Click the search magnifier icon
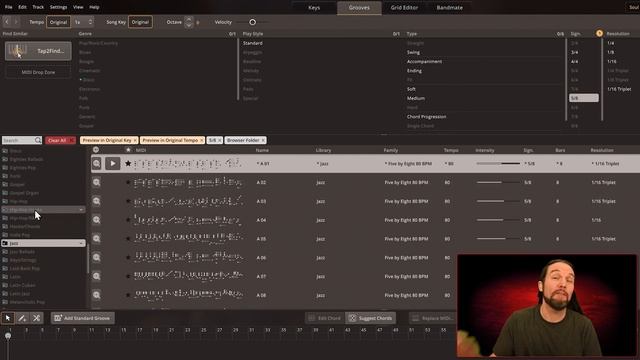 (38, 140)
